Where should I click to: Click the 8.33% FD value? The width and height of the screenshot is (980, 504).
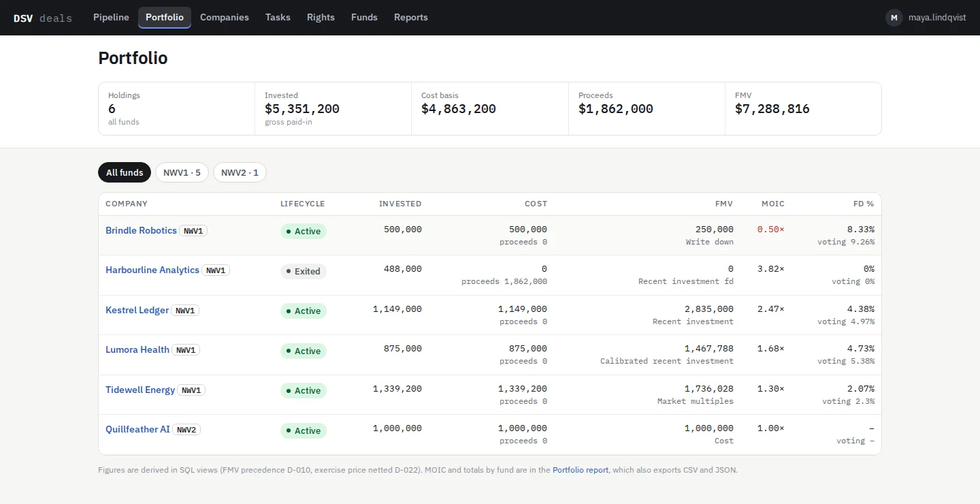tap(861, 230)
